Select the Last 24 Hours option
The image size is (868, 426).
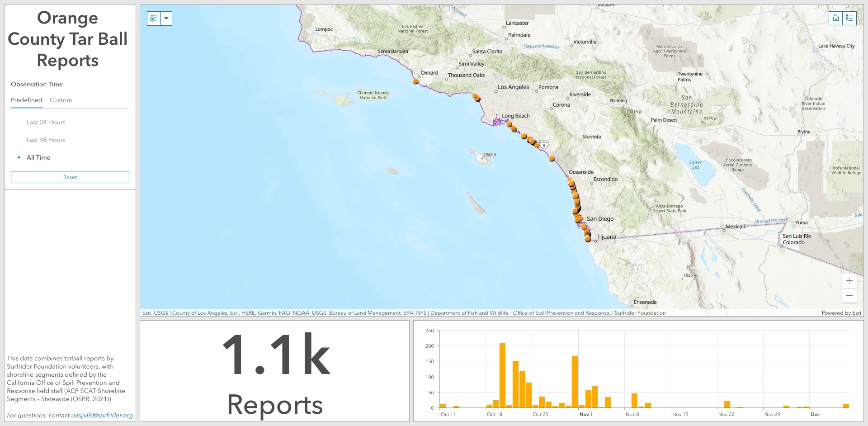tap(46, 122)
